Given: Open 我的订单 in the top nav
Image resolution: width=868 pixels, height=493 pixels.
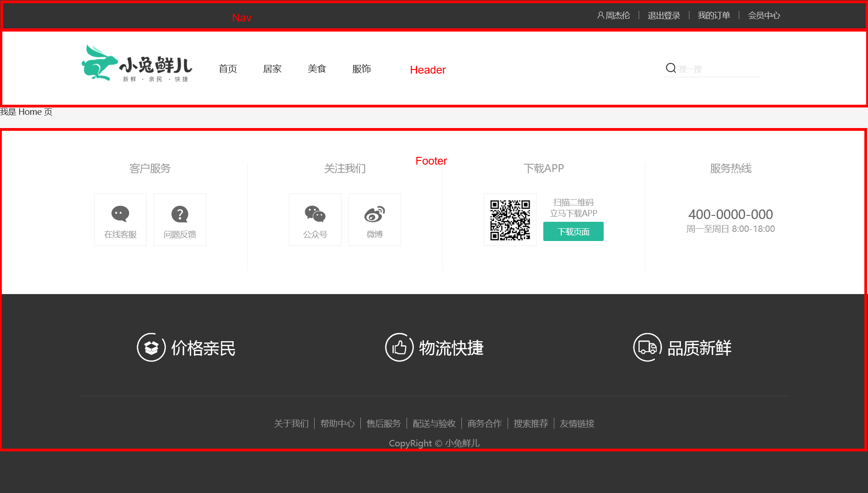Looking at the screenshot, I should pyautogui.click(x=714, y=16).
